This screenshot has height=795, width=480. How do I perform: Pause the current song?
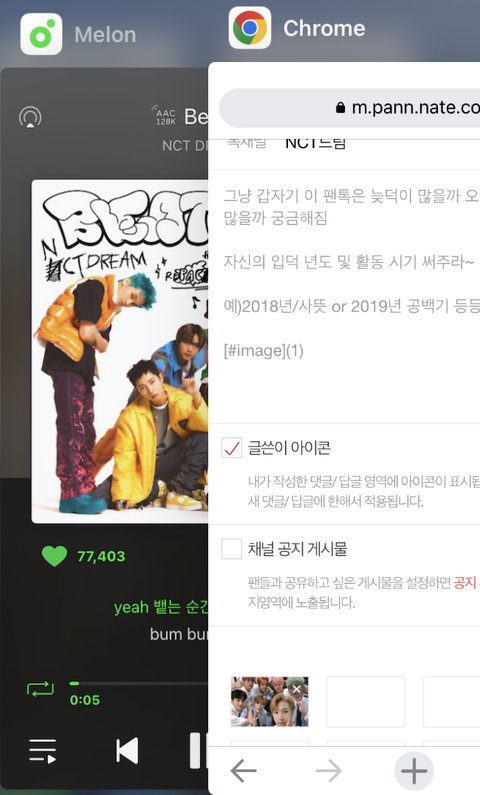(198, 751)
